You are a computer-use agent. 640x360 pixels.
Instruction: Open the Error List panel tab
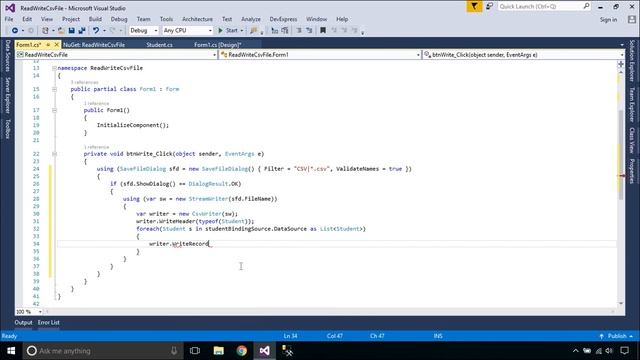coord(49,322)
